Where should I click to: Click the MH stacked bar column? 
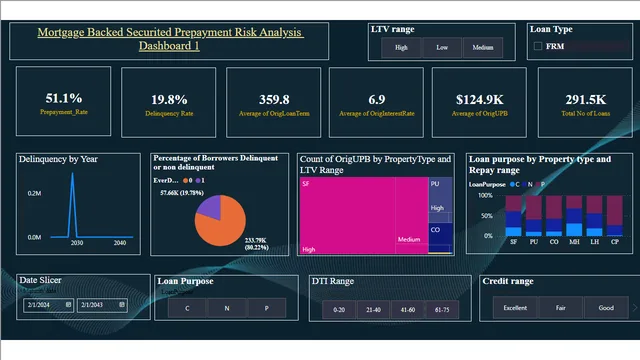point(574,216)
